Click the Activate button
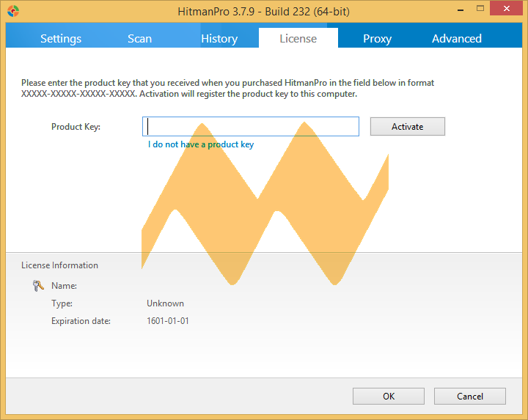The height and width of the screenshot is (420, 528). point(408,127)
